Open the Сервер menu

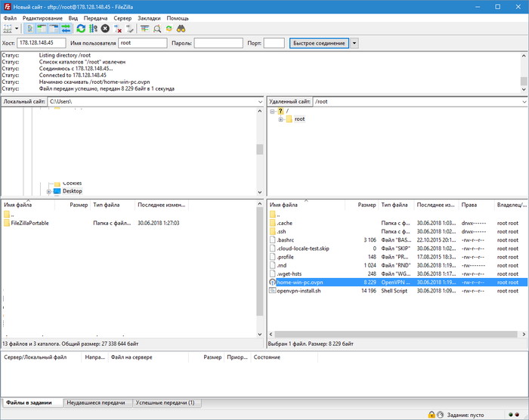[x=122, y=17]
